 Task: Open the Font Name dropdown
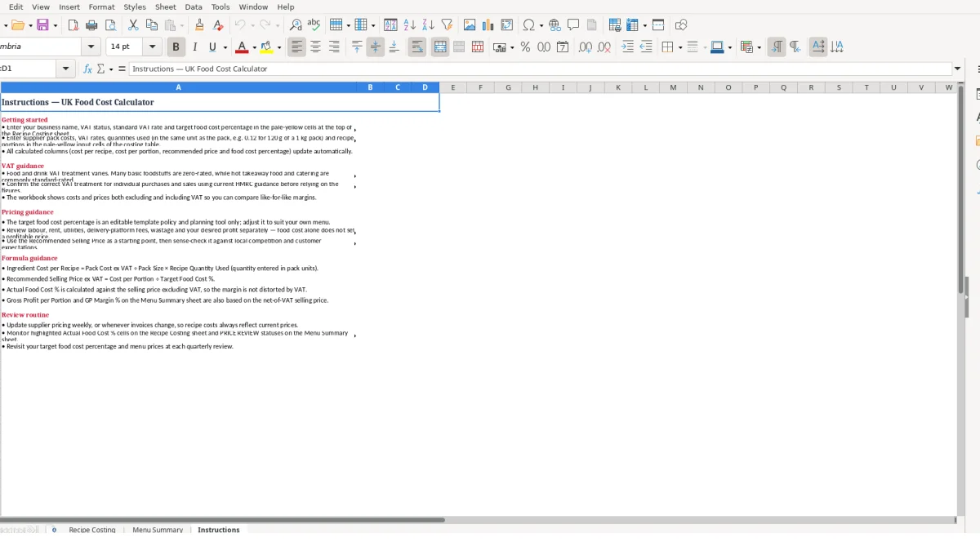point(91,47)
